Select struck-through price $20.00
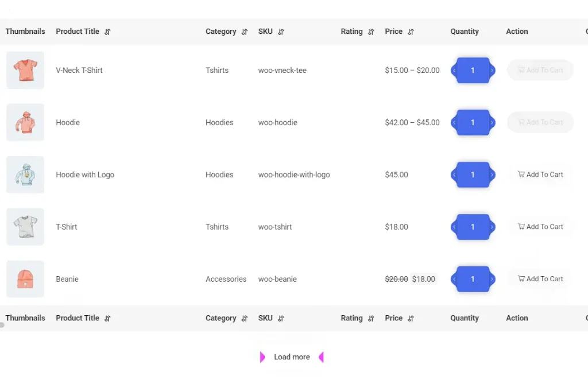The height and width of the screenshot is (384, 588). pyautogui.click(x=396, y=279)
